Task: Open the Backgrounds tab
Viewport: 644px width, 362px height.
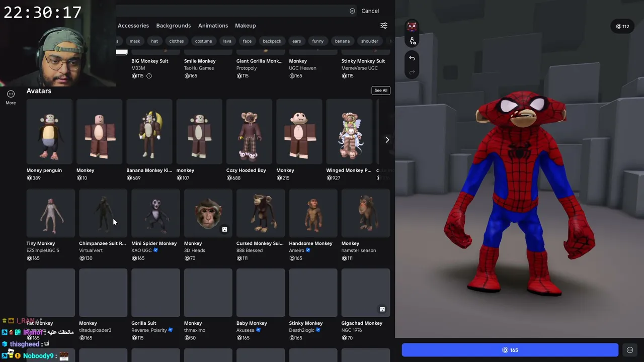Action: tap(174, 26)
